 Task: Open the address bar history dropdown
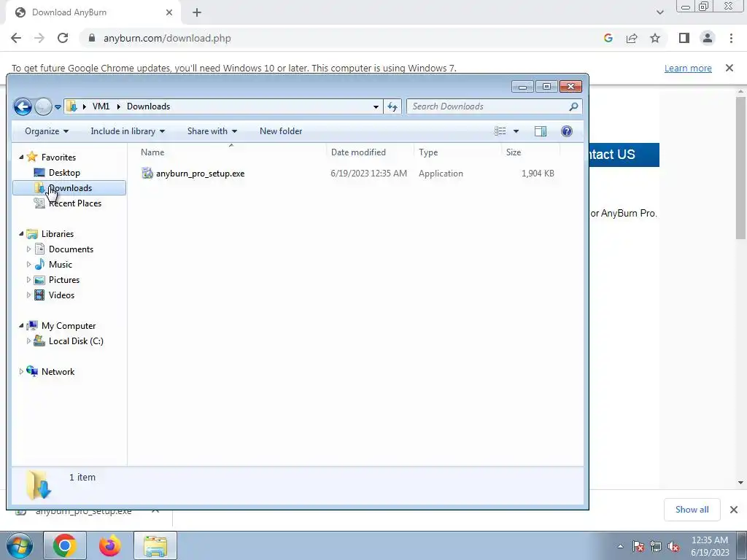pyautogui.click(x=376, y=106)
